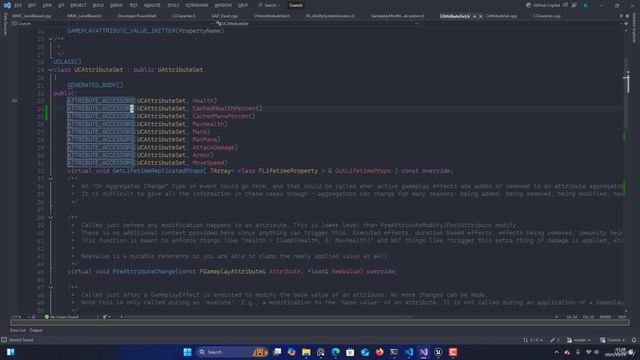
Task: Click the MIXED tabs/spaces indicator
Action: click(x=605, y=317)
